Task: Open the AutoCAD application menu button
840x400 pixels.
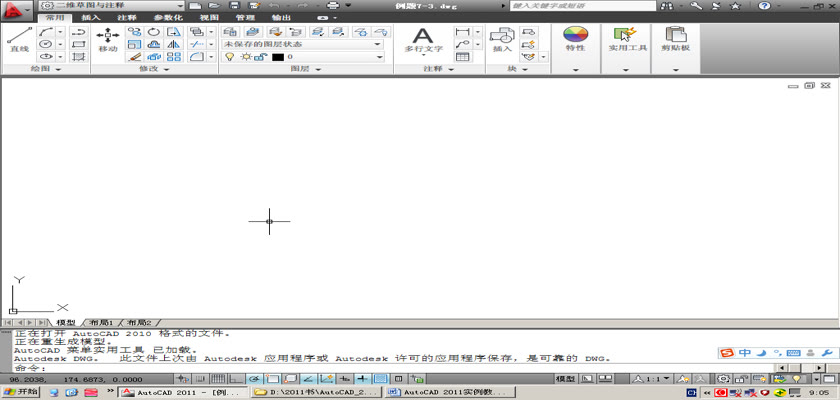Action: point(18,9)
